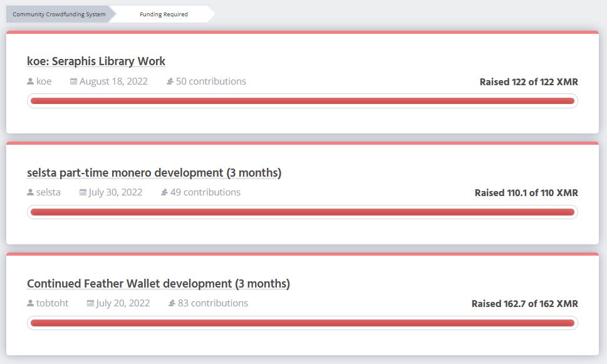Click Raised 162.7 of 162 XMR
The height and width of the screenshot is (364, 607).
[525, 304]
